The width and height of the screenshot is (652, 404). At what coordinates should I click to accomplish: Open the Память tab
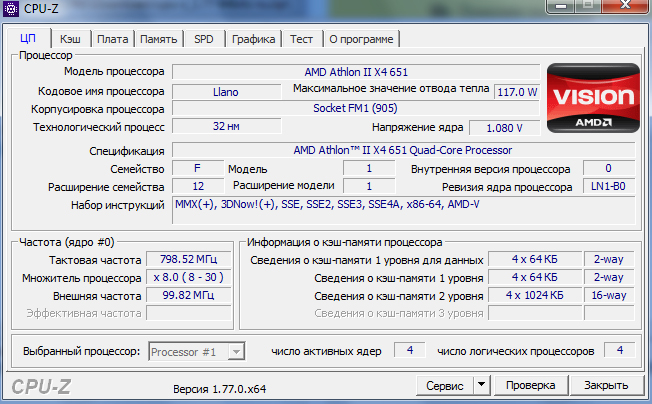[159, 39]
